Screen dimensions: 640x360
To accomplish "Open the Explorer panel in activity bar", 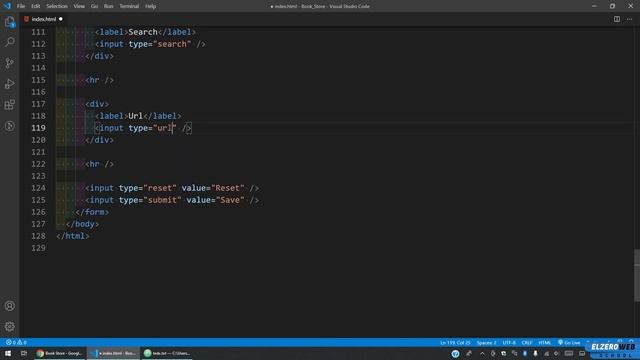I will point(9,22).
